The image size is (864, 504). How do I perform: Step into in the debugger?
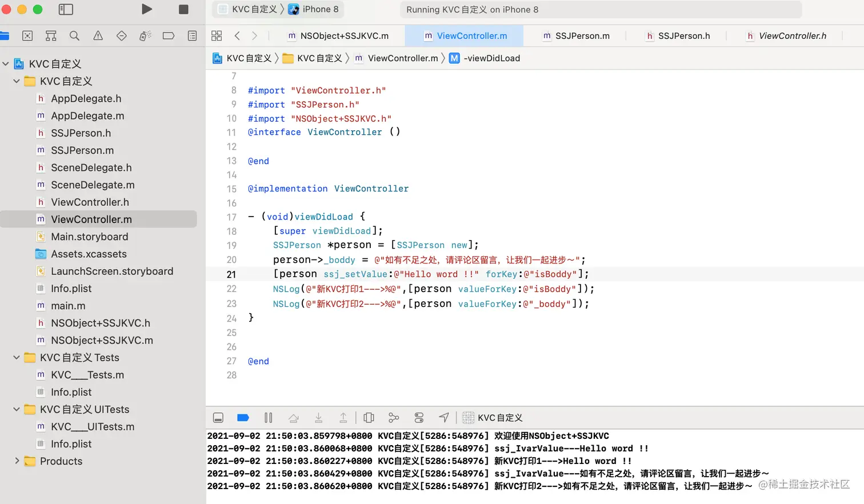pos(319,418)
